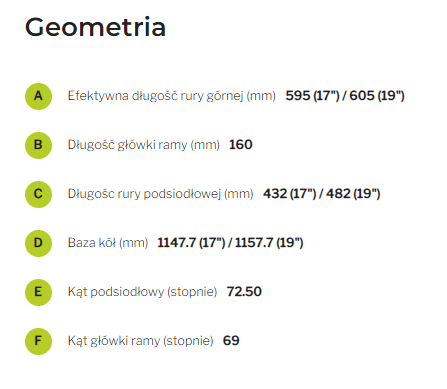Select the green circle badge labeled E
Screen dimensions: 447x389
(x=38, y=292)
